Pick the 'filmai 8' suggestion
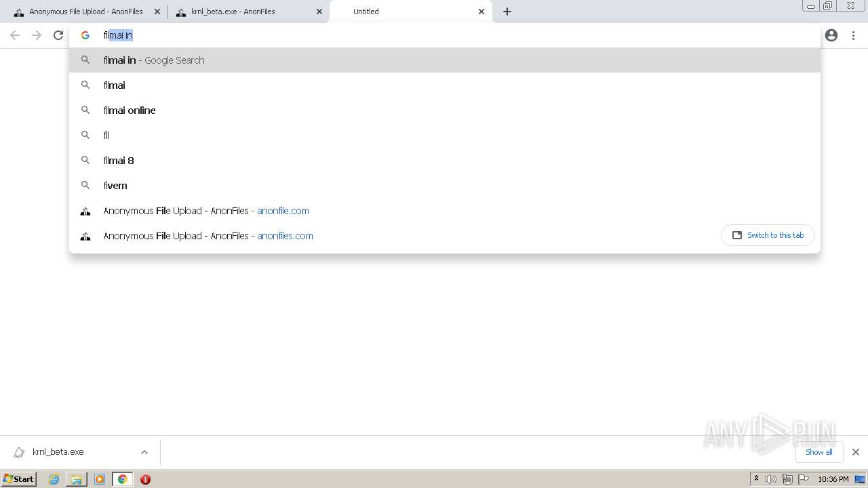868x488 pixels. pos(445,161)
